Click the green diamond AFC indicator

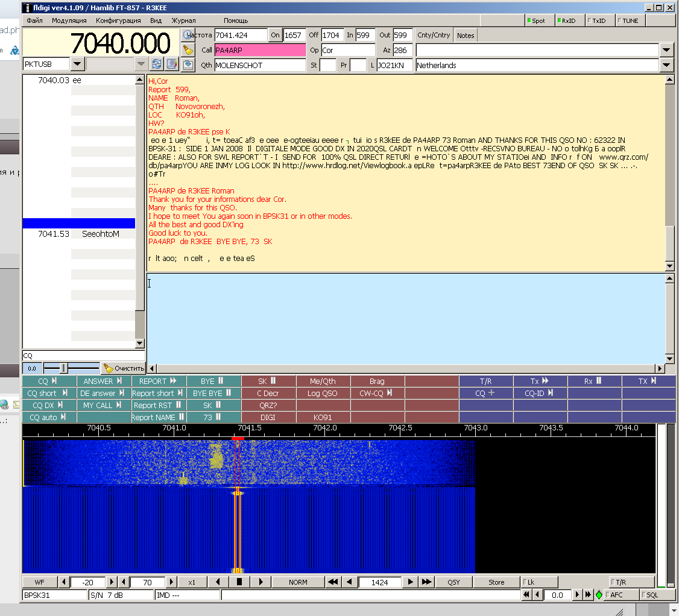coord(599,595)
